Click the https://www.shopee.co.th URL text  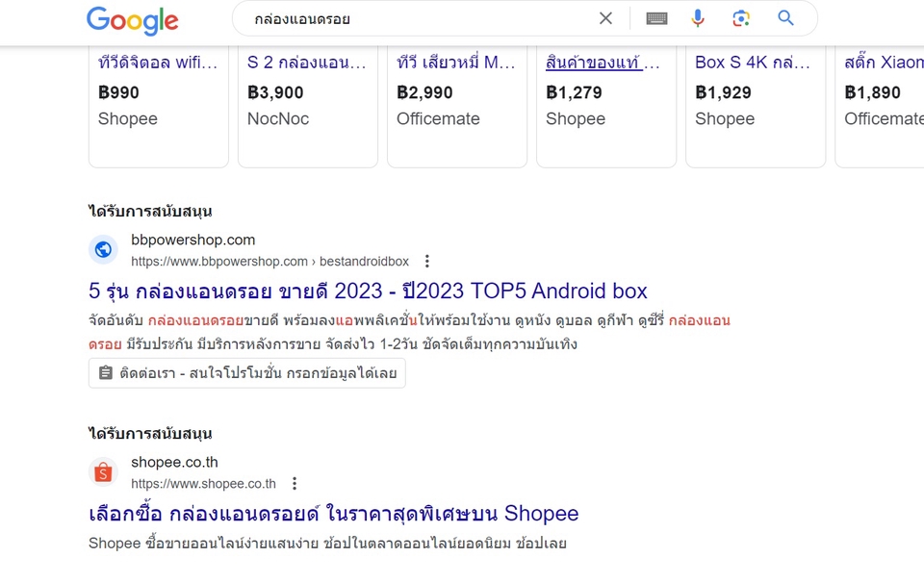point(203,484)
